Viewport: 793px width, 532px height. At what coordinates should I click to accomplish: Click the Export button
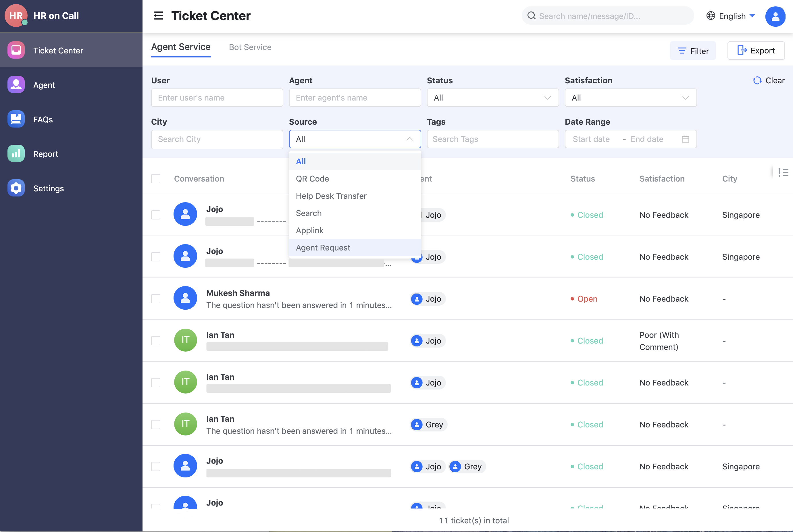coord(756,51)
